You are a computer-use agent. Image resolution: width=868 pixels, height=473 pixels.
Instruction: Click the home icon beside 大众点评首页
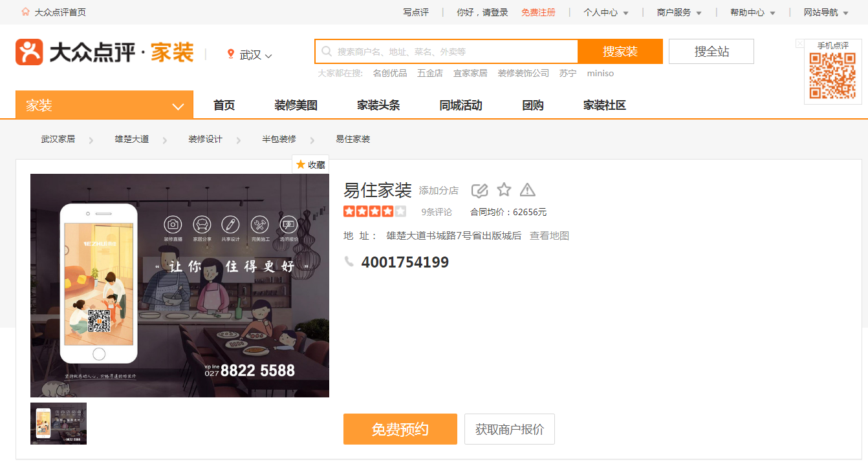pyautogui.click(x=25, y=12)
